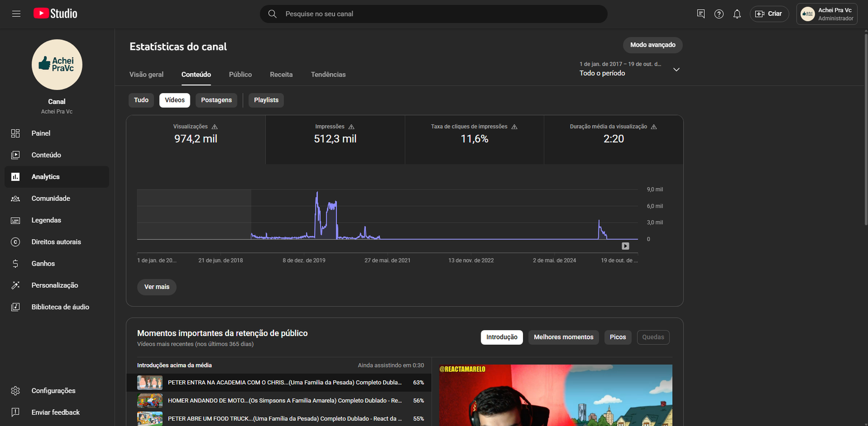
Task: Click the Conteúdo sidebar icon
Action: pyautogui.click(x=15, y=155)
